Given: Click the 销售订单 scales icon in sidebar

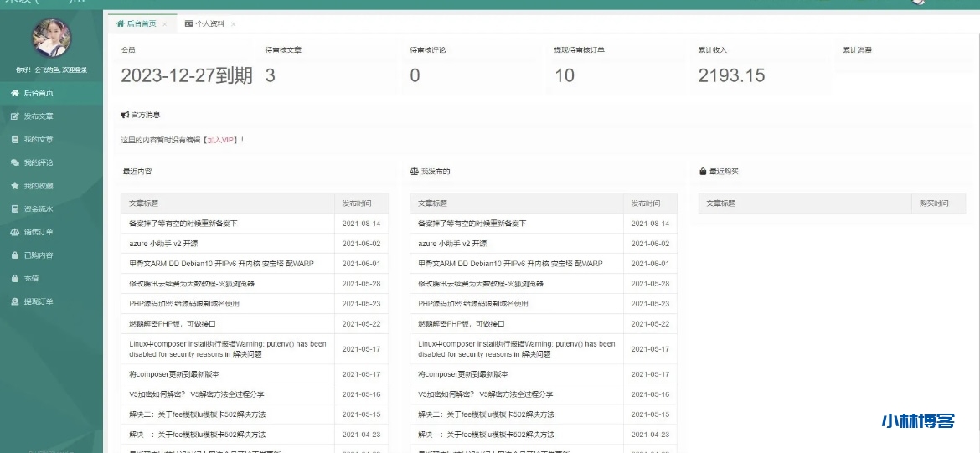Looking at the screenshot, I should coord(15,232).
